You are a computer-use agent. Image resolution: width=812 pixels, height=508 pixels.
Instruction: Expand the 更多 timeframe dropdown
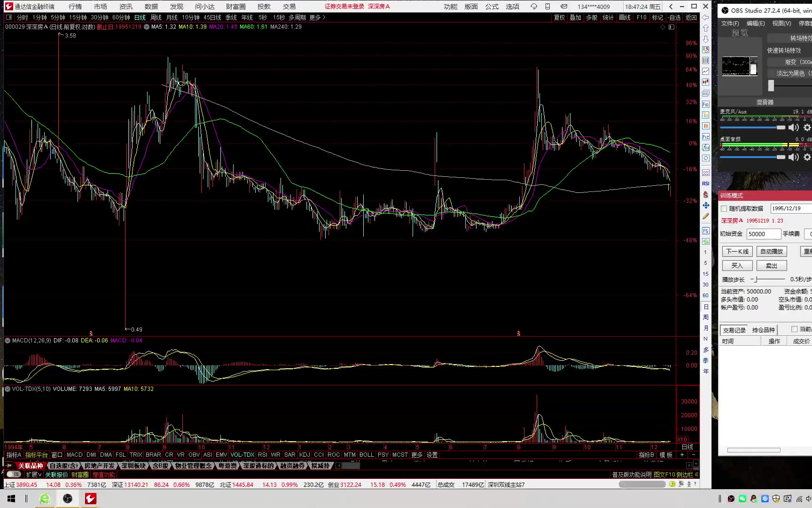[x=317, y=17]
